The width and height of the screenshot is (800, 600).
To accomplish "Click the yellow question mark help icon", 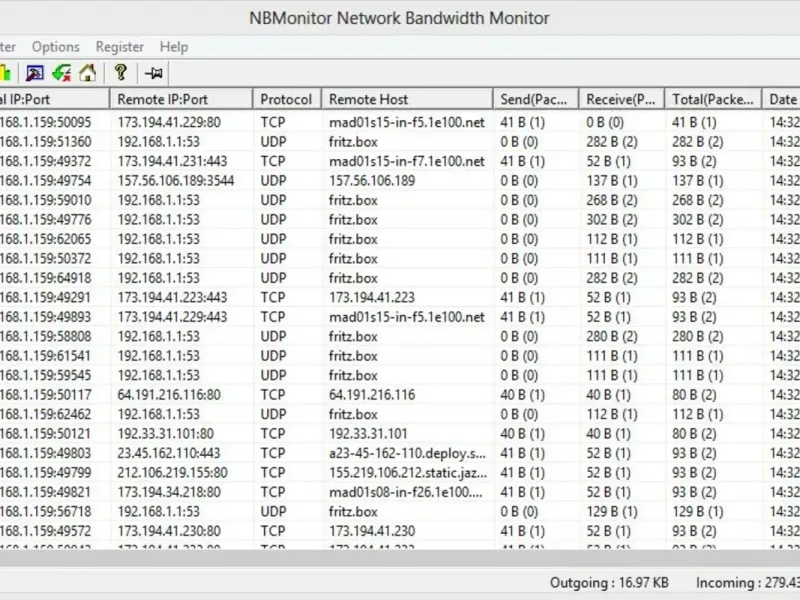I will click(121, 72).
